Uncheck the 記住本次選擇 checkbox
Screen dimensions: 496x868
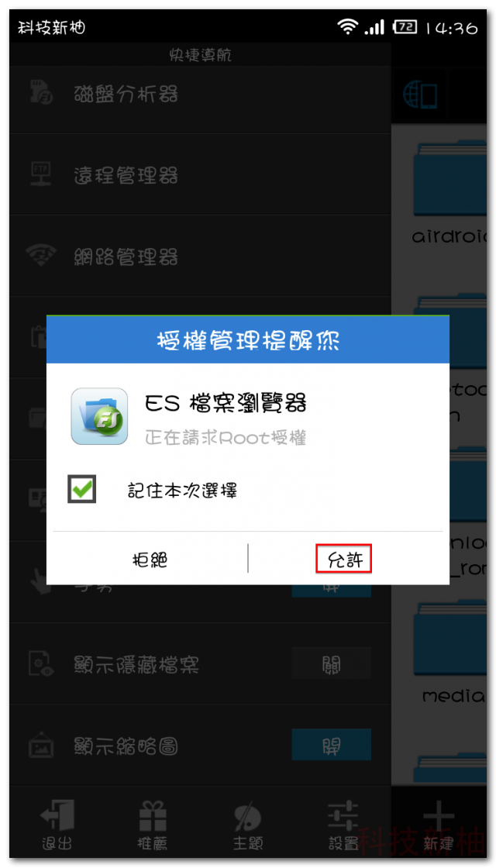point(82,489)
